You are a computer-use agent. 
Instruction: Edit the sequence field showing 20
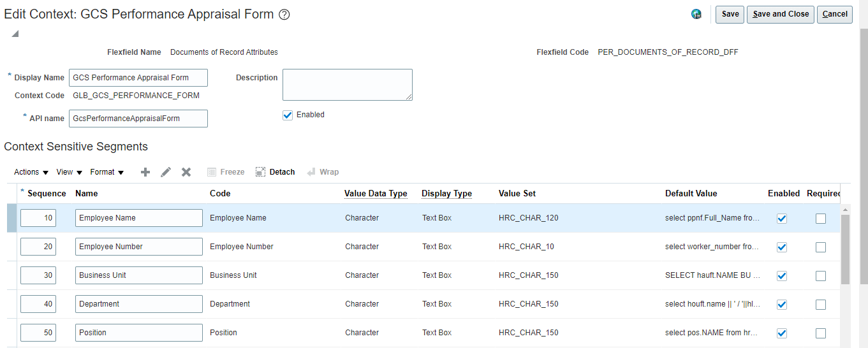click(x=38, y=247)
